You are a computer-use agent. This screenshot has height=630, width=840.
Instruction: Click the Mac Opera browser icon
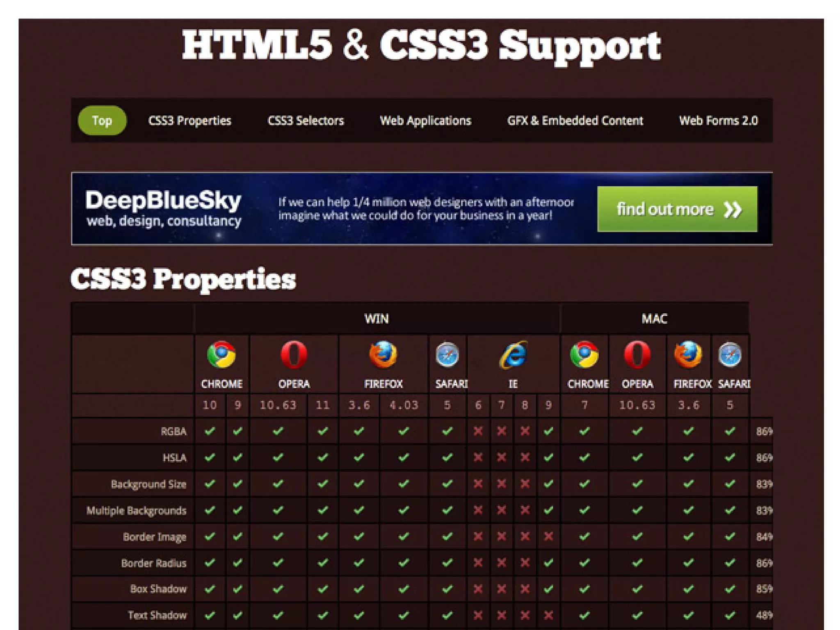(637, 354)
